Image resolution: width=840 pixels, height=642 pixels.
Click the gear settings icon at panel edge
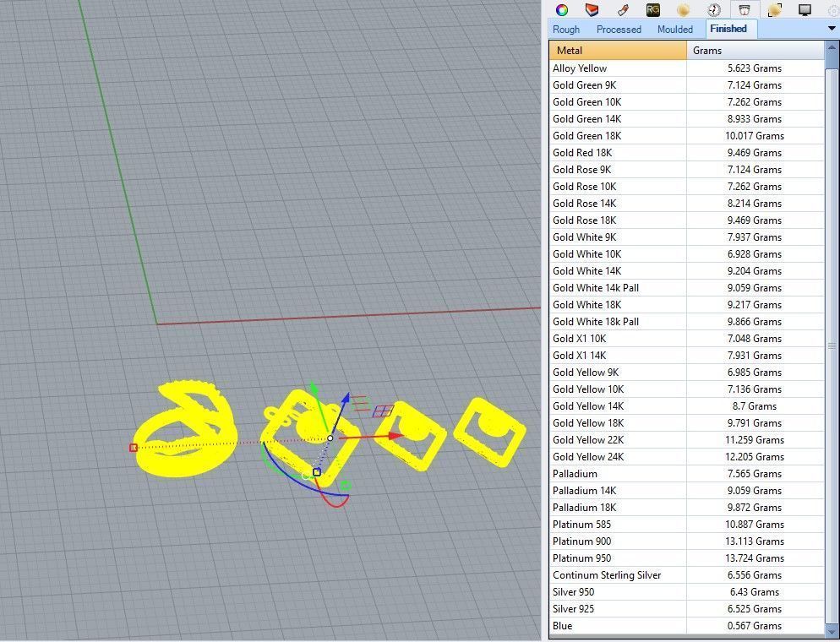[x=834, y=9]
